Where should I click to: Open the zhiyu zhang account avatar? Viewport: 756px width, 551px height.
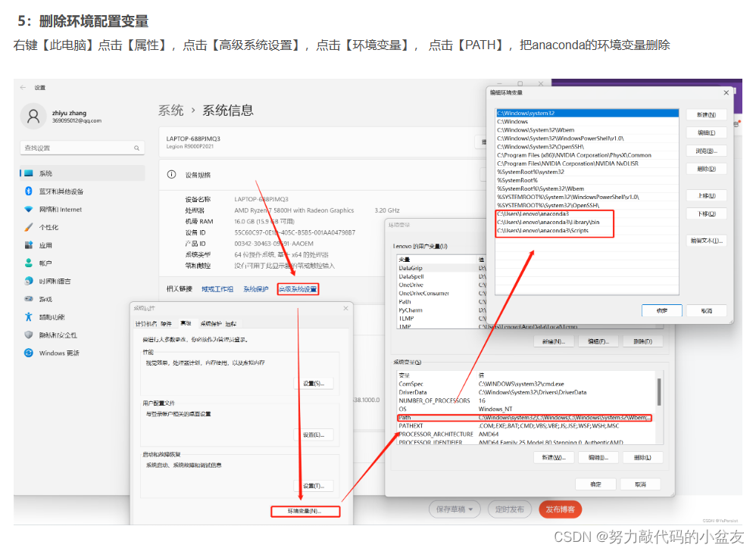(x=33, y=116)
